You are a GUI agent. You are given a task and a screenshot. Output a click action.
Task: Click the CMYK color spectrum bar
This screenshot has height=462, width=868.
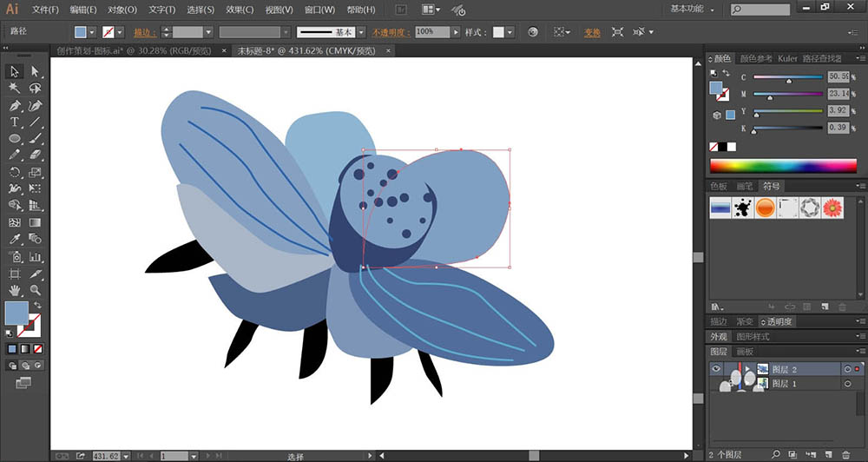tap(783, 166)
